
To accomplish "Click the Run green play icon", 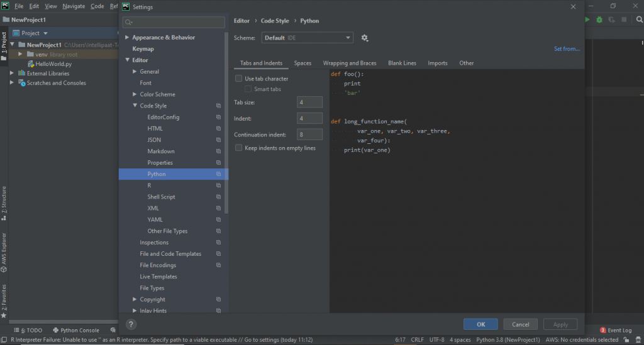I will pos(587,19).
